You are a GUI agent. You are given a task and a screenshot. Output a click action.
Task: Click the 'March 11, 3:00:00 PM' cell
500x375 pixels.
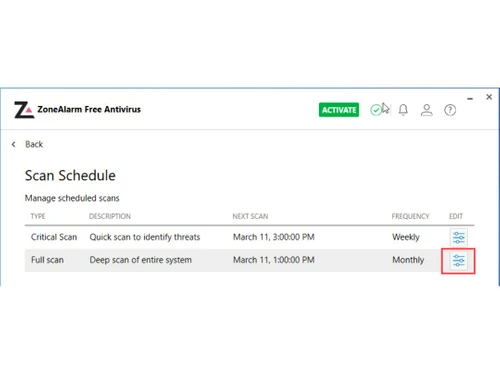click(274, 237)
